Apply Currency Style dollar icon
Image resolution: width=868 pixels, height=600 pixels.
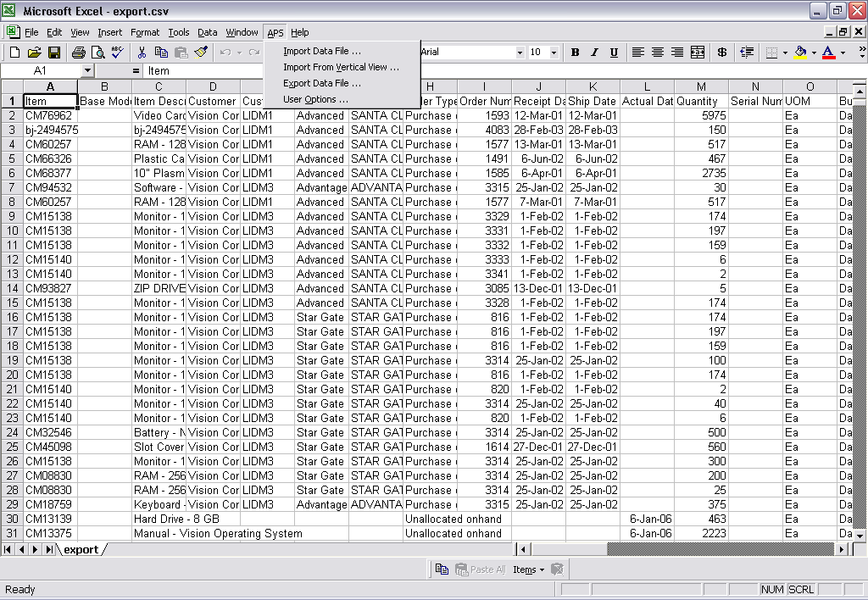click(722, 52)
